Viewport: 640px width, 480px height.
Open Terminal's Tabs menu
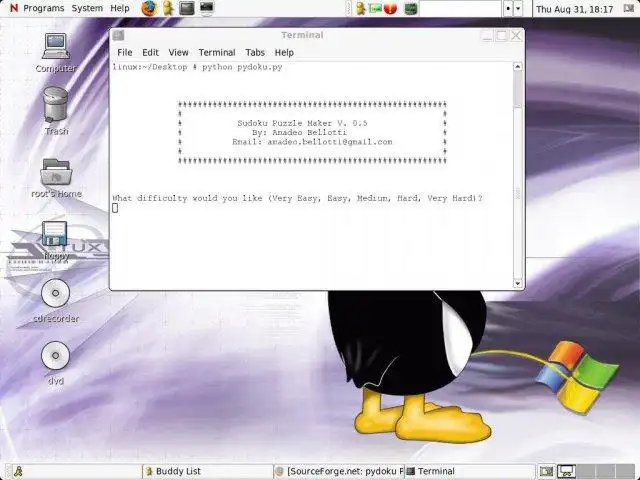[x=255, y=53]
